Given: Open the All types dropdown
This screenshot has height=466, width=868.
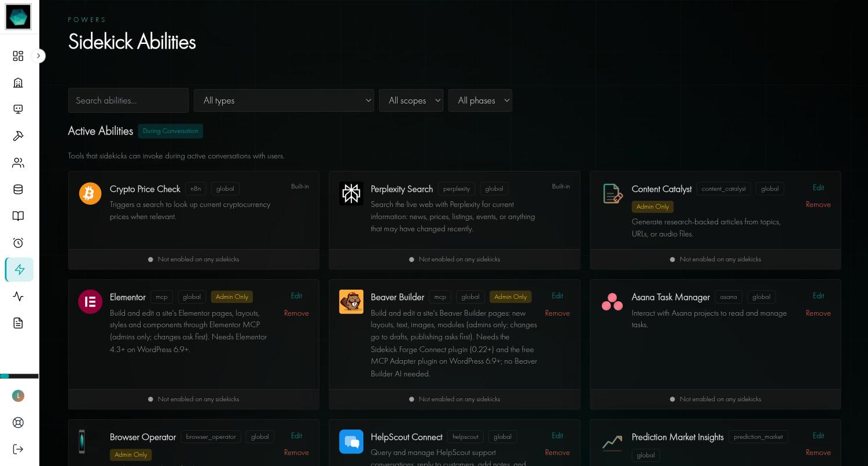Looking at the screenshot, I should [284, 101].
